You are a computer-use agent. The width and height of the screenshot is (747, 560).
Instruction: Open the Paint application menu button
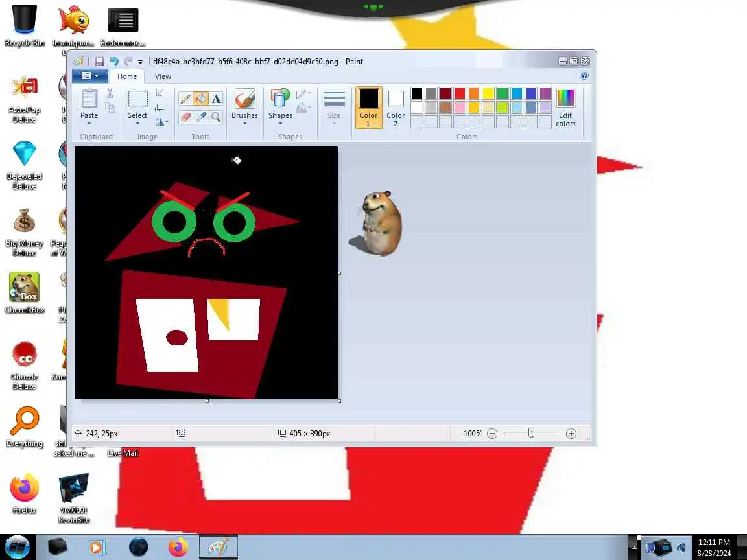tap(89, 76)
